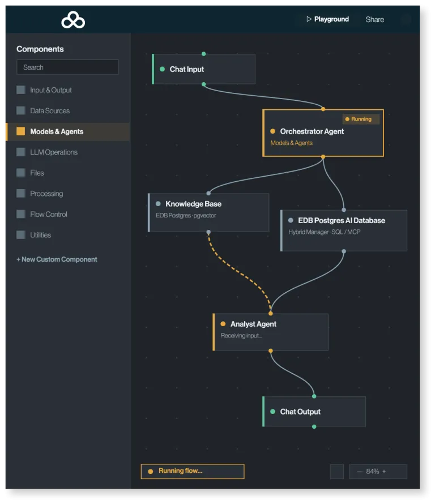Click Knowledge Base's gray status dot
The width and height of the screenshot is (435, 504).
158,204
